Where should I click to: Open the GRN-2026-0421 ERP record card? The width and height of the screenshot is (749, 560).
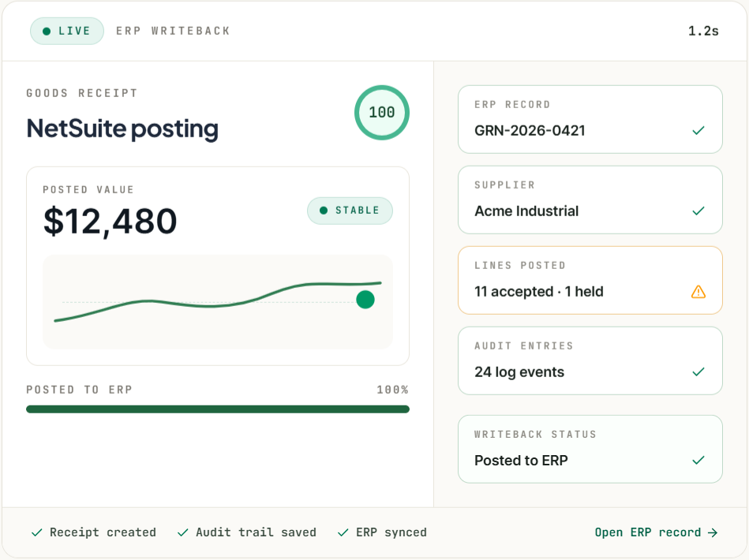590,119
